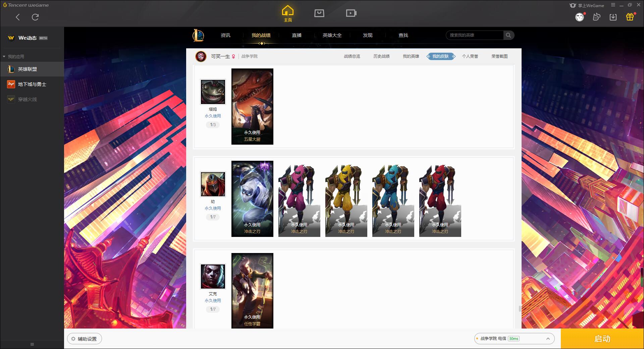Open the download manager icon
This screenshot has height=349, width=644.
613,17
